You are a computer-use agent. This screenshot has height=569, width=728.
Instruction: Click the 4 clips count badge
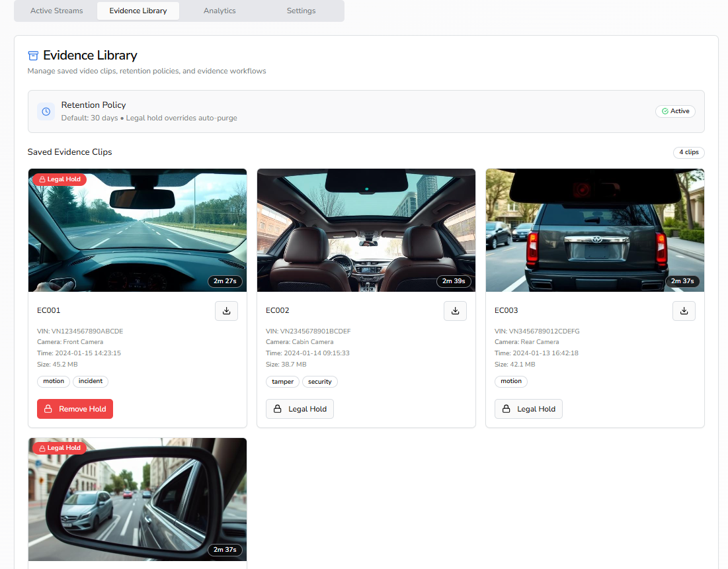(x=689, y=152)
